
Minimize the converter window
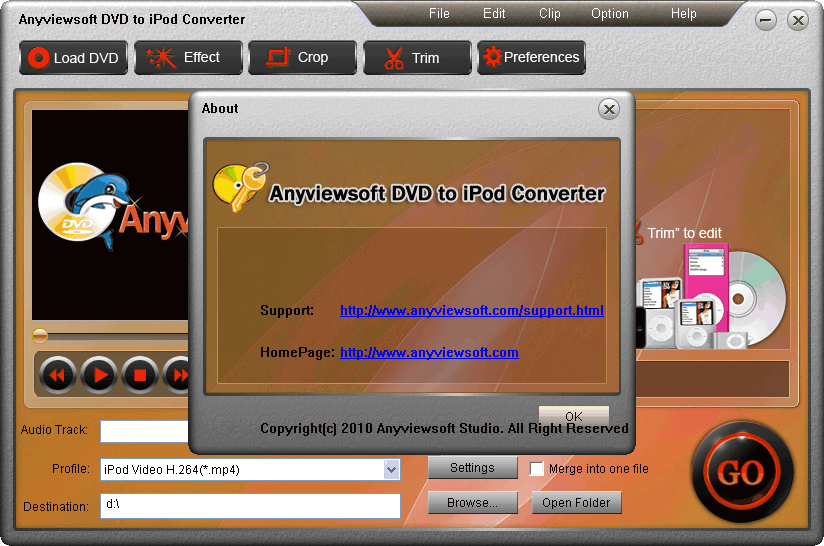pyautogui.click(x=766, y=20)
